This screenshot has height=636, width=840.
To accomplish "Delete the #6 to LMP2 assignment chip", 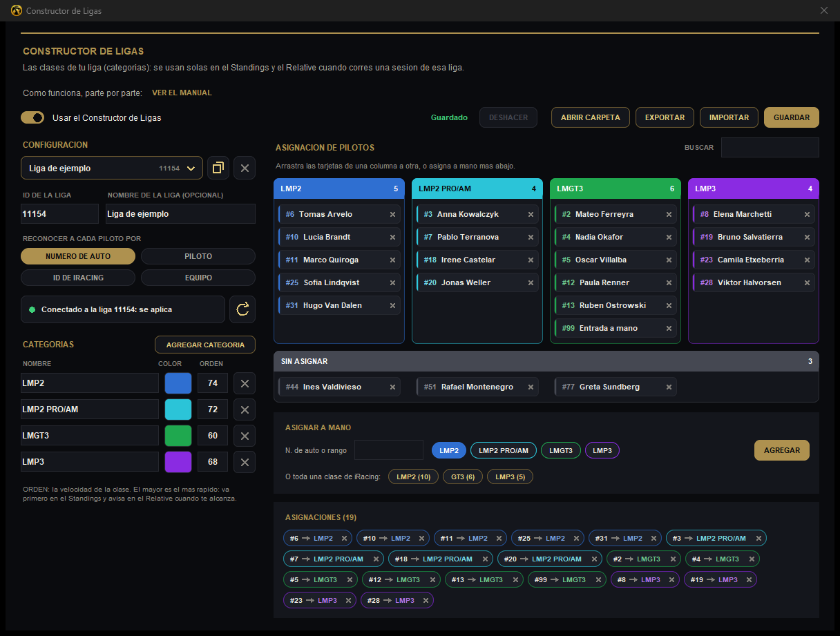I will [x=344, y=538].
